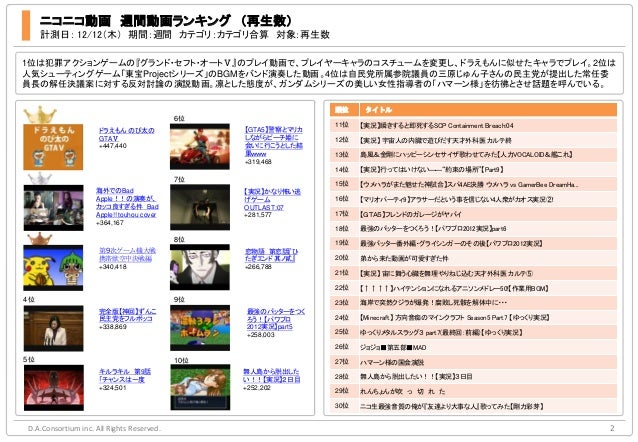This screenshot has width=638, height=442.
Task: Click the summary paragraph starting 1位は犯罪アクションゲーム
Action: [319, 73]
